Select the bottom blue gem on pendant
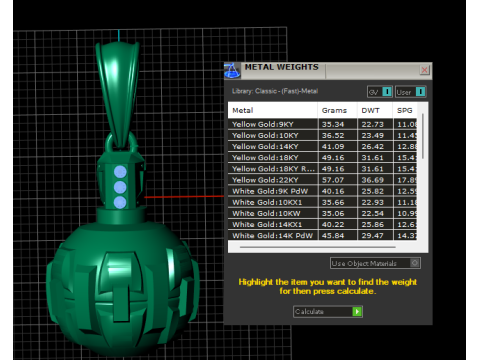 click(x=120, y=202)
